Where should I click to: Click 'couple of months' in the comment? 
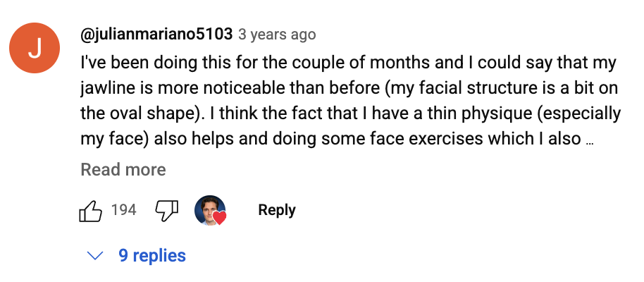pos(361,63)
